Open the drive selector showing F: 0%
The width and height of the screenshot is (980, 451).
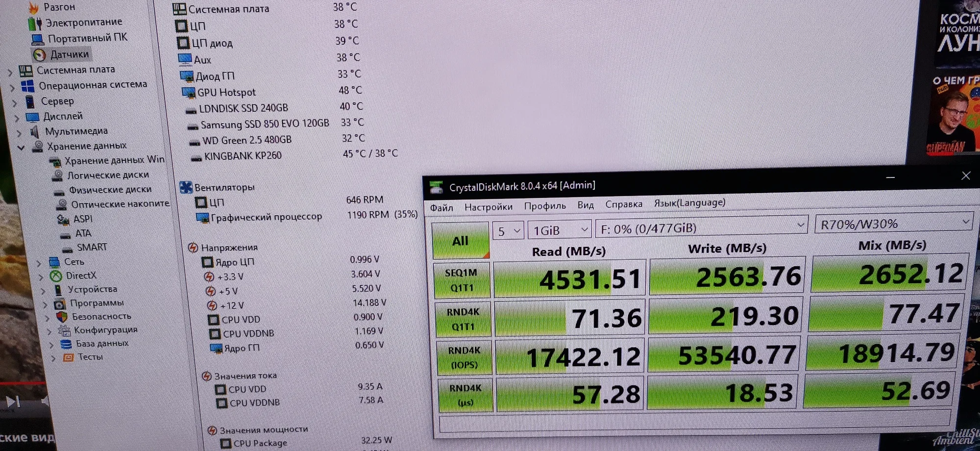[x=701, y=227]
